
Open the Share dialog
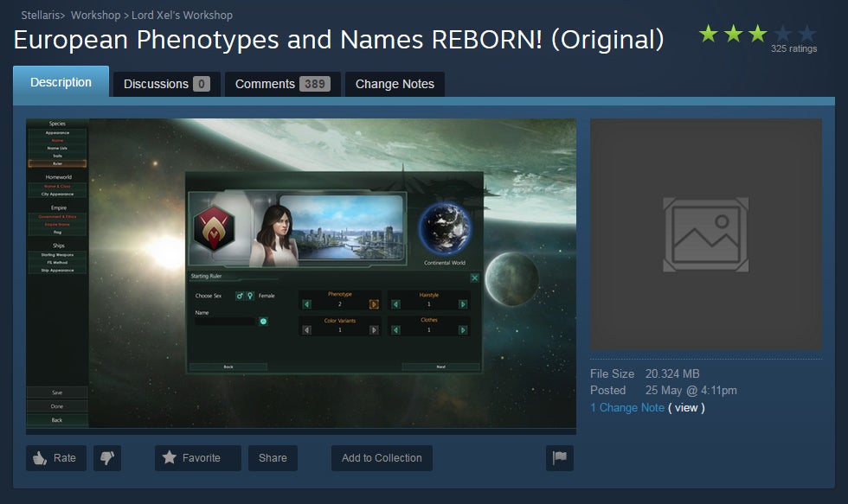pos(273,458)
